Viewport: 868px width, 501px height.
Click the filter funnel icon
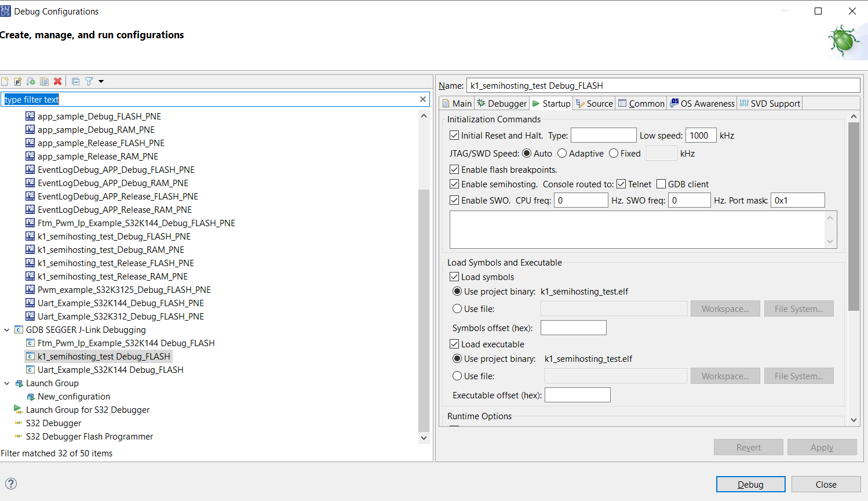pyautogui.click(x=89, y=82)
